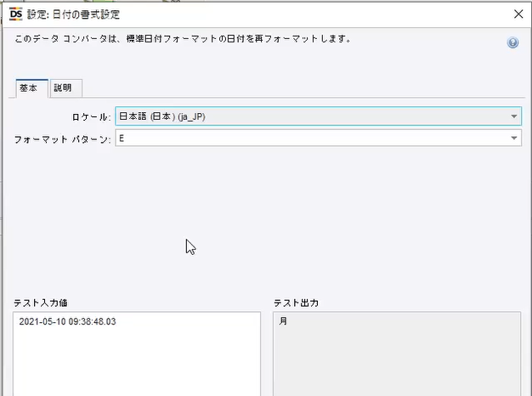
Task: Click the output value 月
Action: coord(283,321)
